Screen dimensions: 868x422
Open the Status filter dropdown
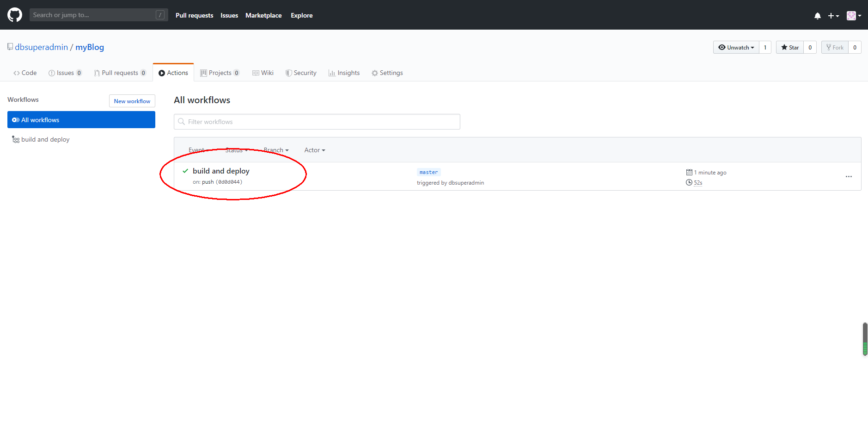coord(237,150)
